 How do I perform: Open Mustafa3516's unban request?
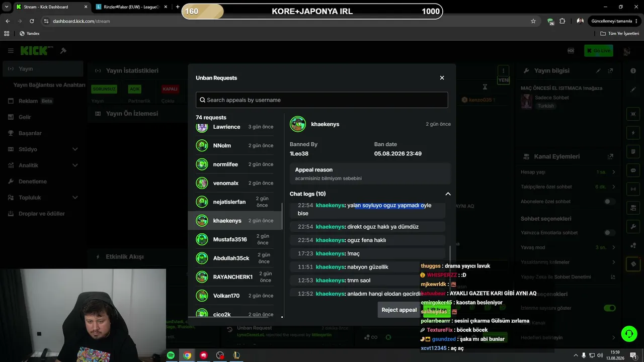pos(235,239)
